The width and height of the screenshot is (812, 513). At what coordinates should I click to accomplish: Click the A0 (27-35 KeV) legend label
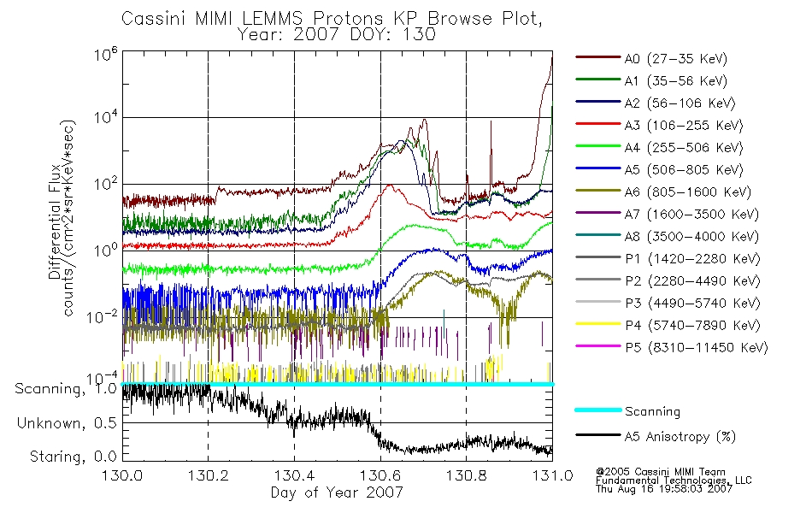coord(676,59)
